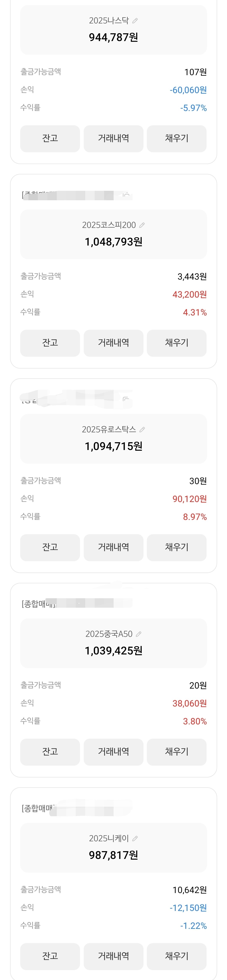The image size is (227, 980).
Task: Edit the 2025중국A50 nickname pencil icon
Action: click(x=139, y=634)
